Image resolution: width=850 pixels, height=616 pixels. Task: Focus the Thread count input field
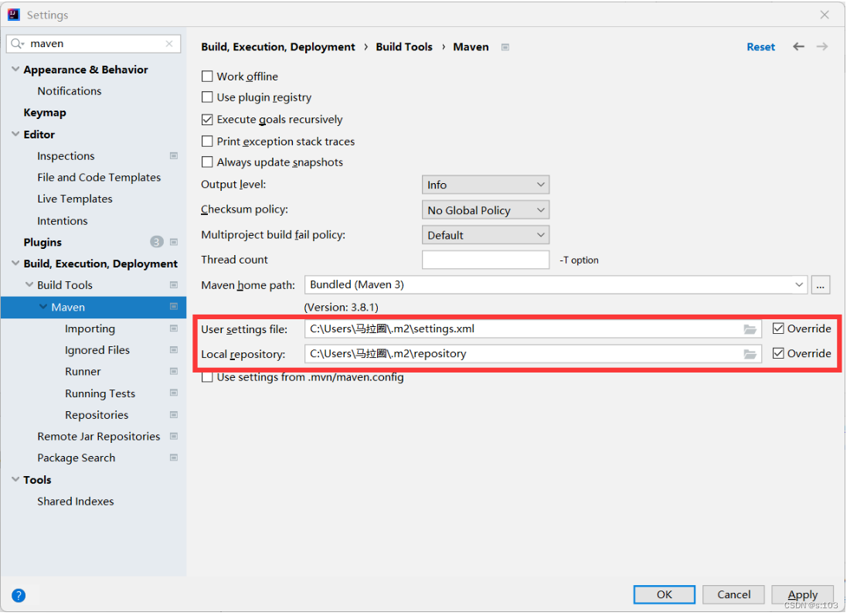coord(488,260)
